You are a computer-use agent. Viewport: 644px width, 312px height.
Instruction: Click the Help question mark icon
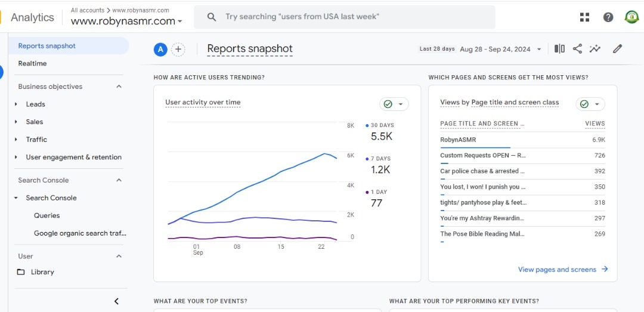608,17
